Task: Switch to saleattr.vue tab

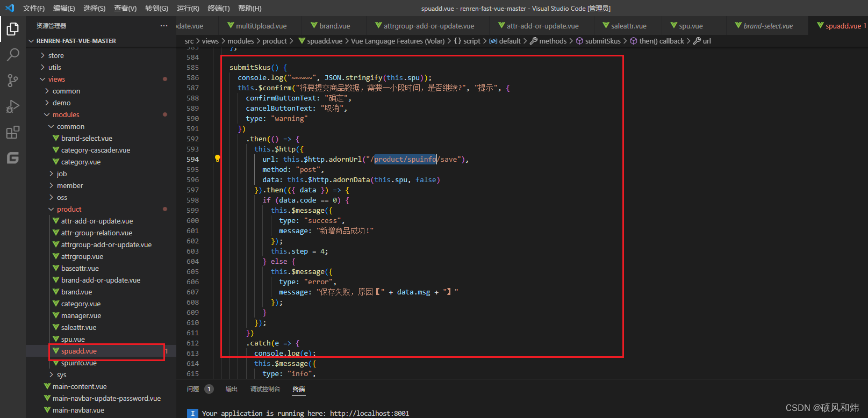Action: point(628,26)
